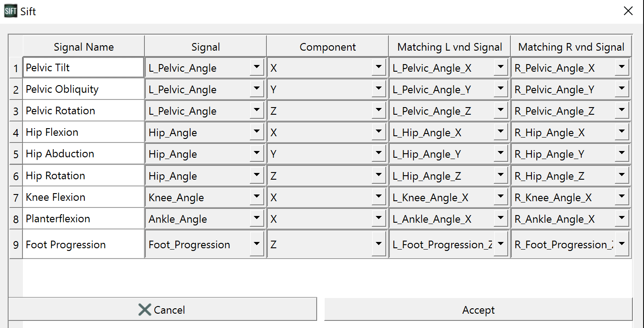
Task: Click the Sift app icon in title bar
Action: point(10,11)
